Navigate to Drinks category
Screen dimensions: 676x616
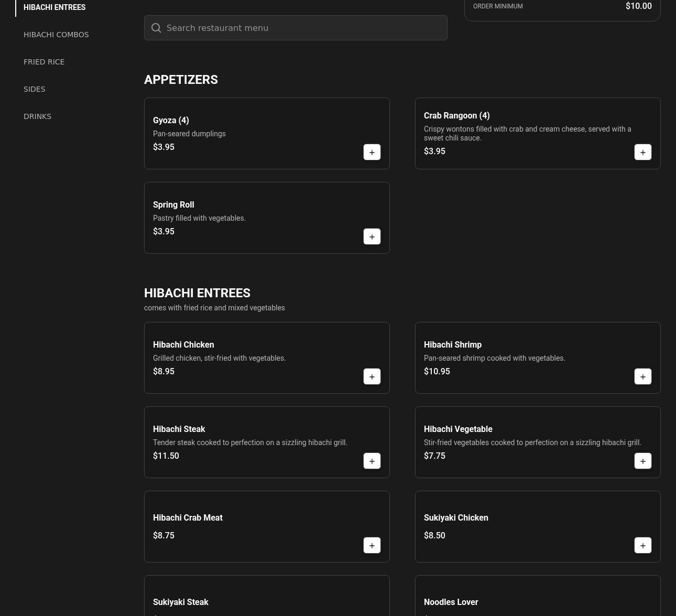[37, 116]
